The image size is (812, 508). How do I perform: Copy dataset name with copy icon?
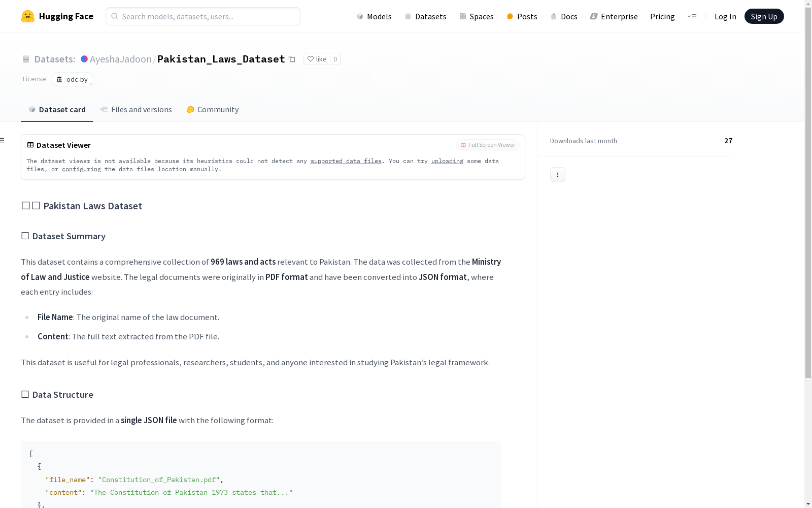click(x=292, y=59)
